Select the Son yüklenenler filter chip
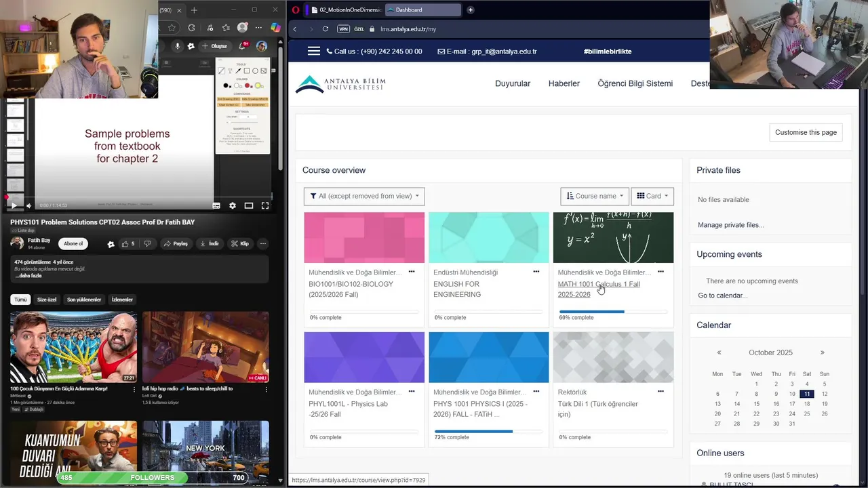 [84, 299]
